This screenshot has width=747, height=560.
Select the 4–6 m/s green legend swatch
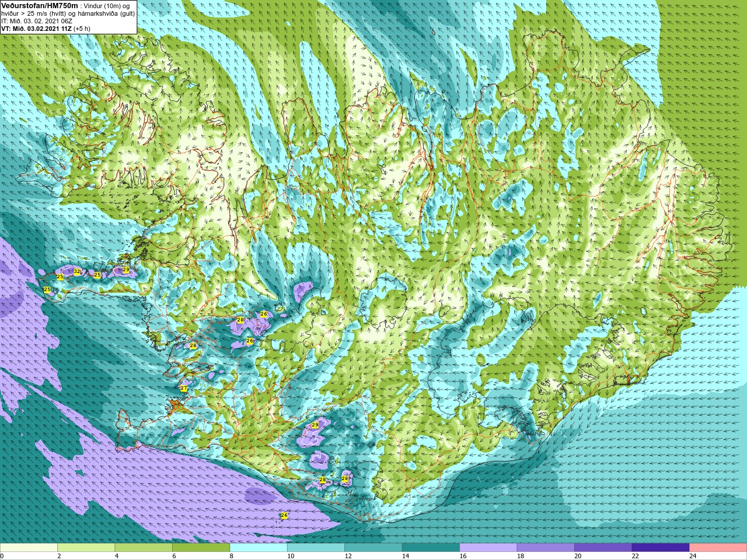(144, 548)
